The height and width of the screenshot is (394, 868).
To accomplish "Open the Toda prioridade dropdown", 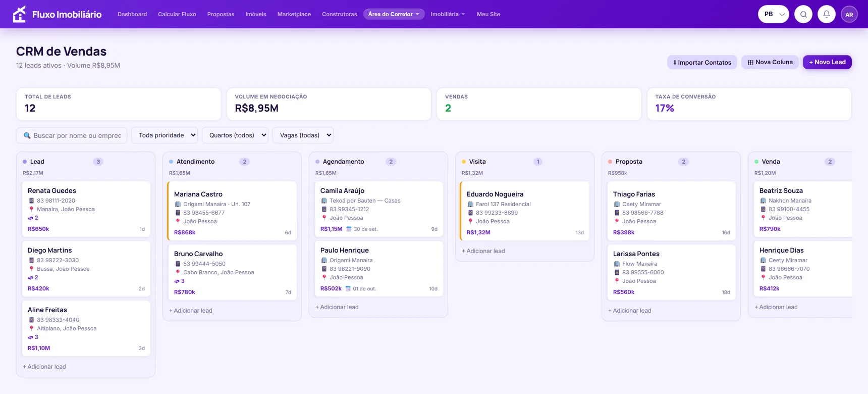I will (165, 135).
